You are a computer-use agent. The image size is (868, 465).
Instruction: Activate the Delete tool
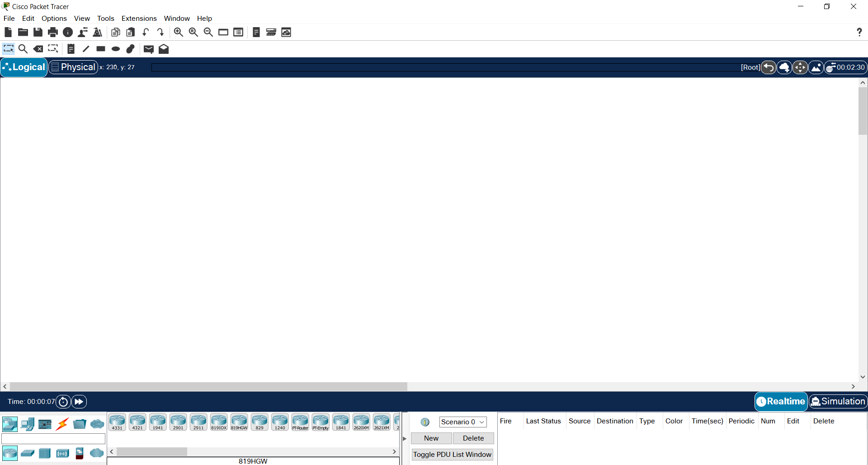click(x=38, y=49)
